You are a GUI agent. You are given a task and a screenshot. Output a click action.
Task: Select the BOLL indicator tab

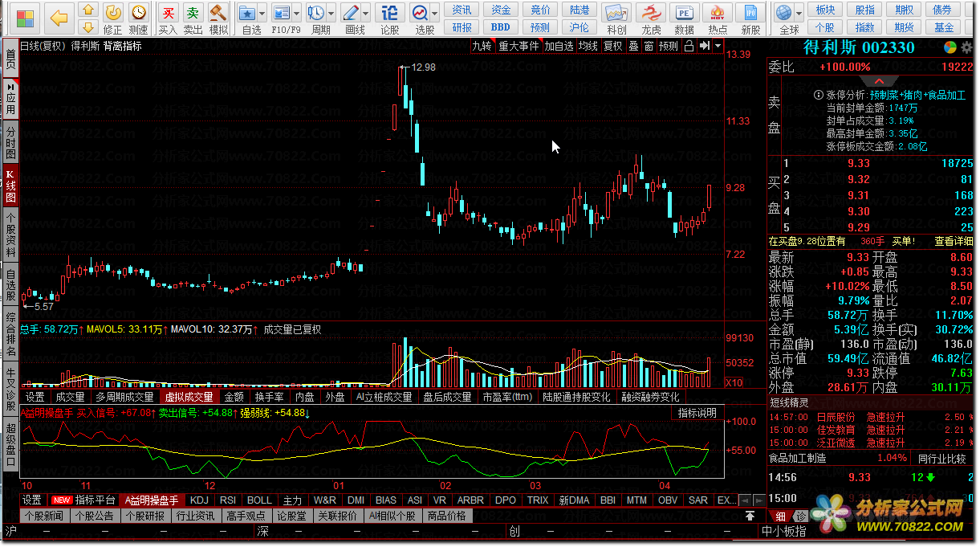[259, 500]
